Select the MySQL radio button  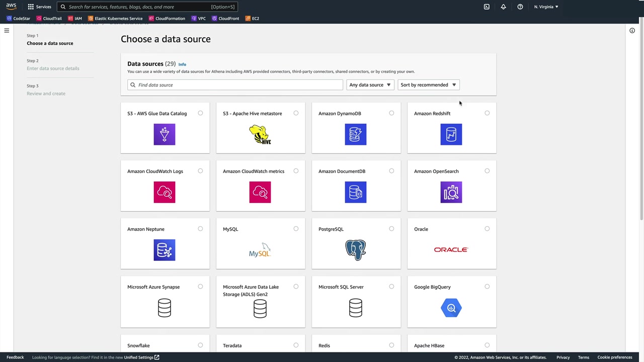click(x=296, y=229)
